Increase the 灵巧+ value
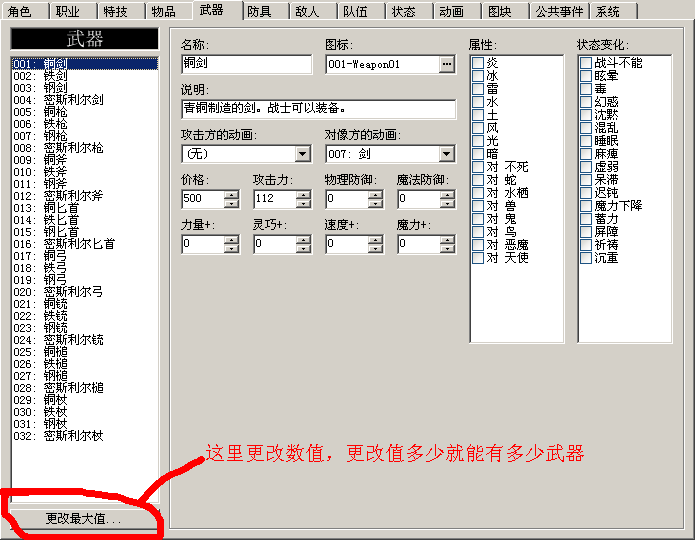 (x=303, y=240)
